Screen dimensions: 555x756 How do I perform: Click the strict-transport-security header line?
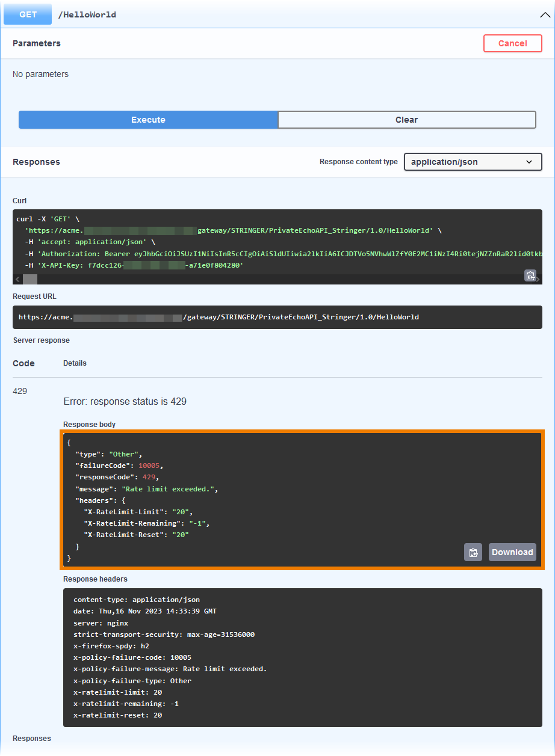pos(164,635)
